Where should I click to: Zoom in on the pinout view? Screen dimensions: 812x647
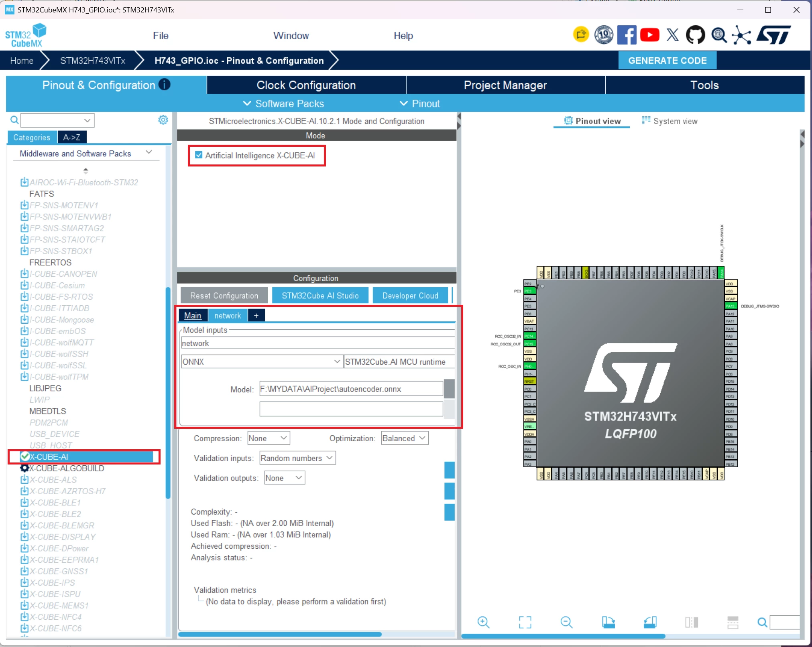point(483,622)
